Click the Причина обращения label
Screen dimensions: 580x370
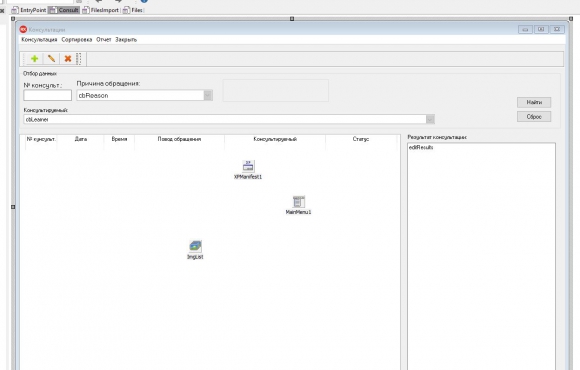tap(108, 84)
